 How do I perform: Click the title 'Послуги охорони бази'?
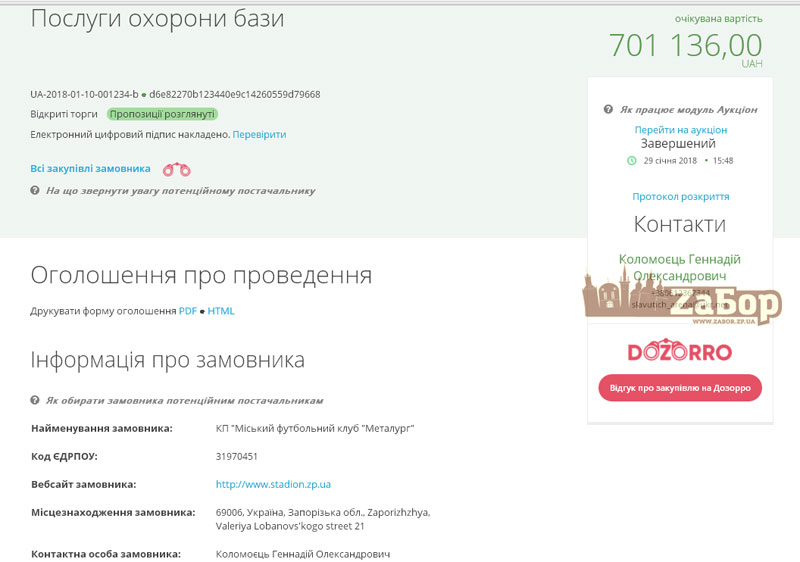(x=157, y=19)
